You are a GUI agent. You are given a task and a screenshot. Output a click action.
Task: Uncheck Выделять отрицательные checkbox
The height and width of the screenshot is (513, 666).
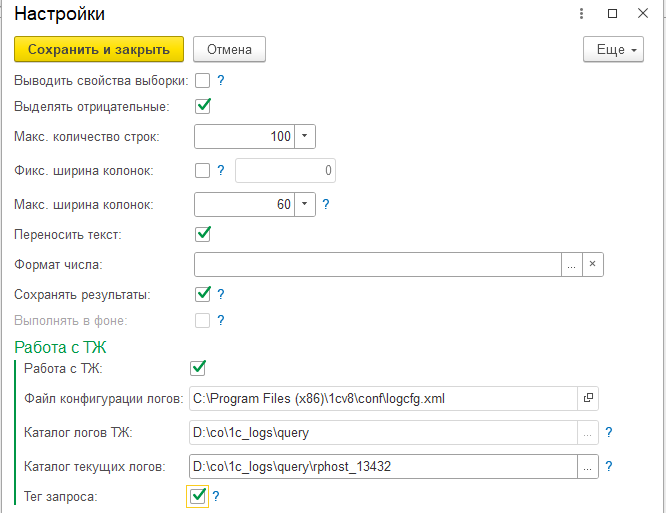tap(203, 106)
